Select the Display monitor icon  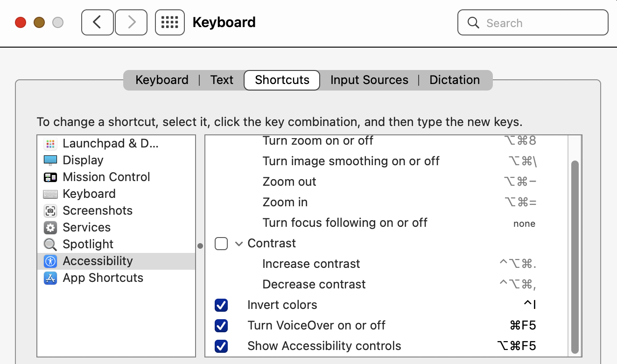[x=50, y=161]
